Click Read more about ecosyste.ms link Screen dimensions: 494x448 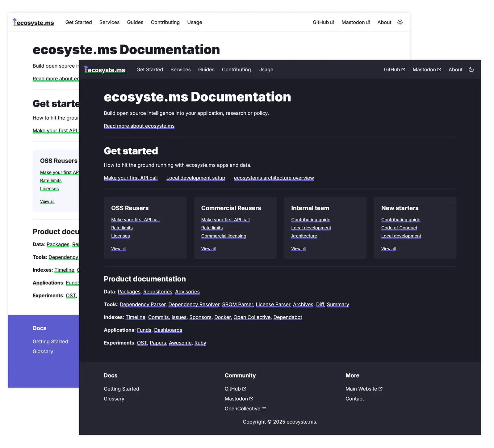pos(139,126)
